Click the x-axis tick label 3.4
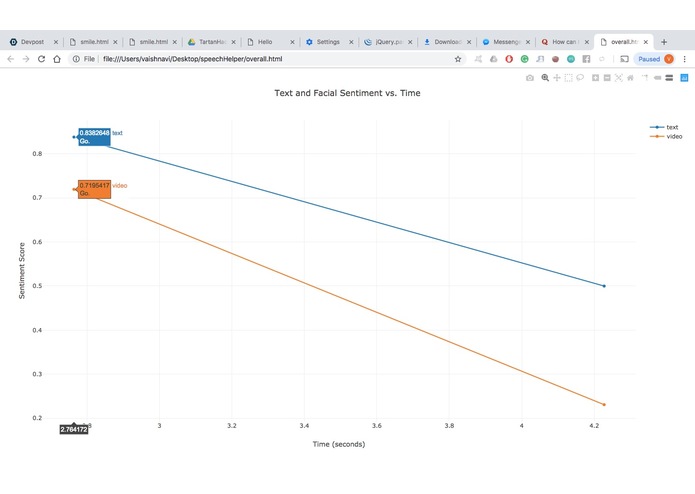This screenshot has height=494, width=695. (304, 426)
